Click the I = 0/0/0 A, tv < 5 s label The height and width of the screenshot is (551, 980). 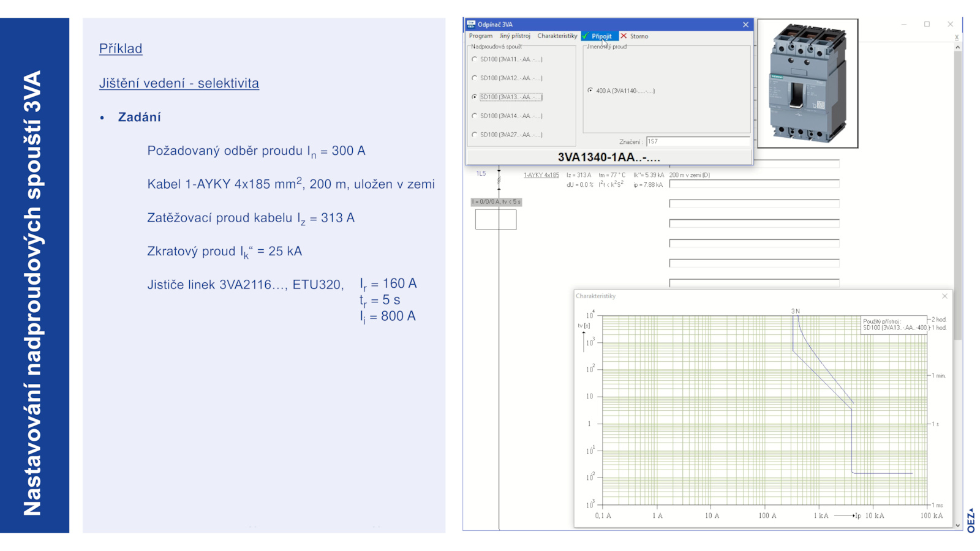click(496, 202)
